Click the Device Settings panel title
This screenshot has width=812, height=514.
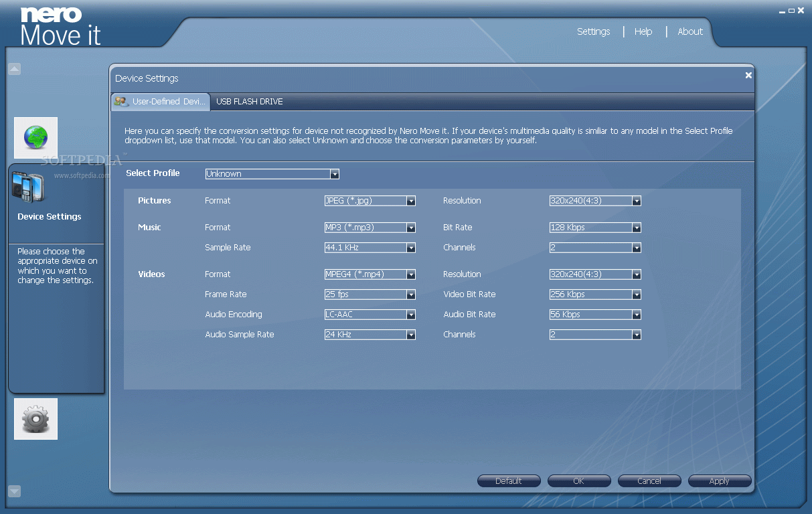pyautogui.click(x=147, y=78)
